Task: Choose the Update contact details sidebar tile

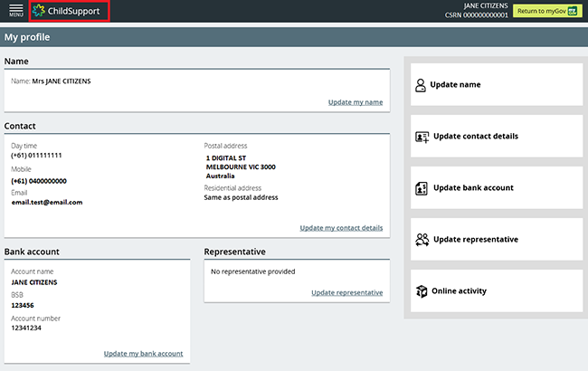Action: coord(495,137)
